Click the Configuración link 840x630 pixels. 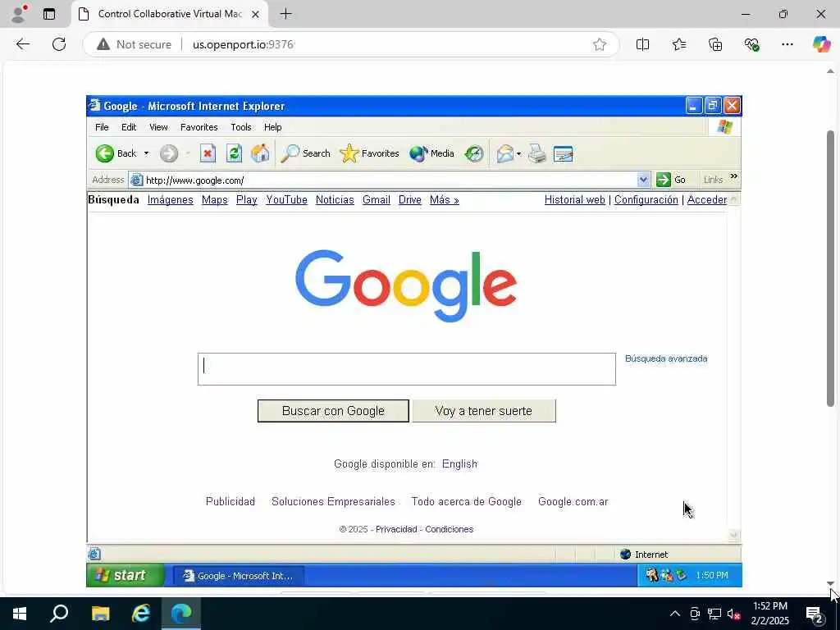click(x=646, y=200)
